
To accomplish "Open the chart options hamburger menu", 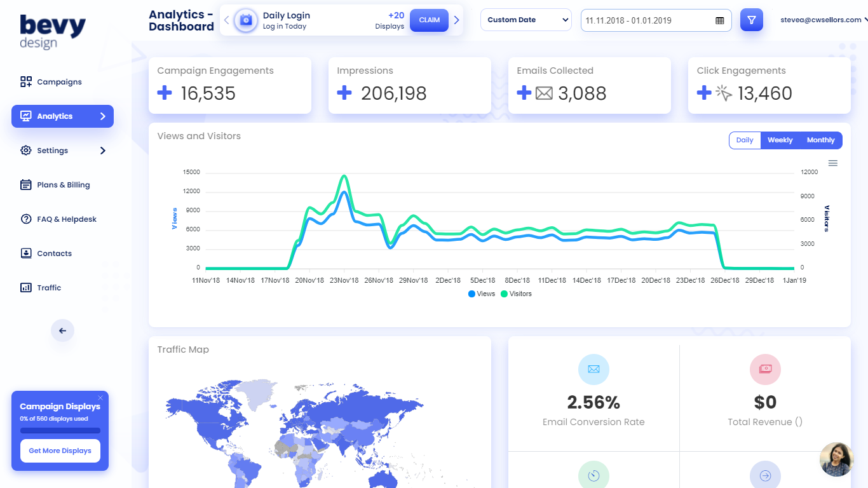I will coord(833,162).
